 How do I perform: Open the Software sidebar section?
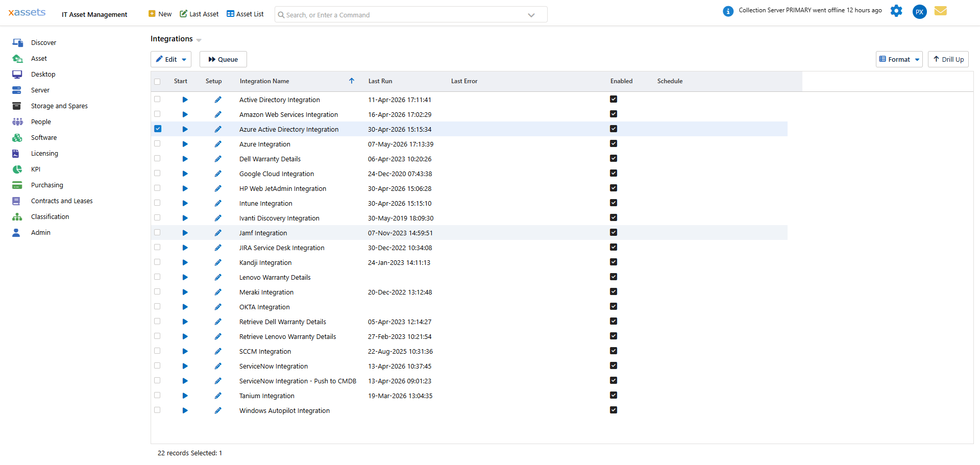(x=44, y=138)
